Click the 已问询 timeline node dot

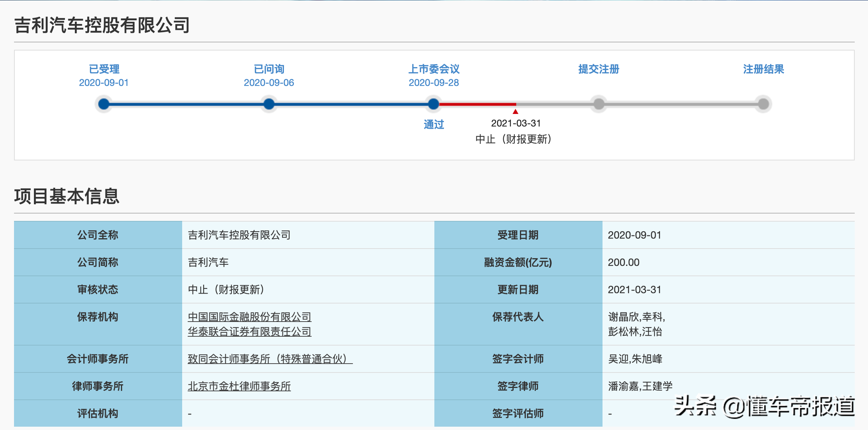click(x=269, y=104)
